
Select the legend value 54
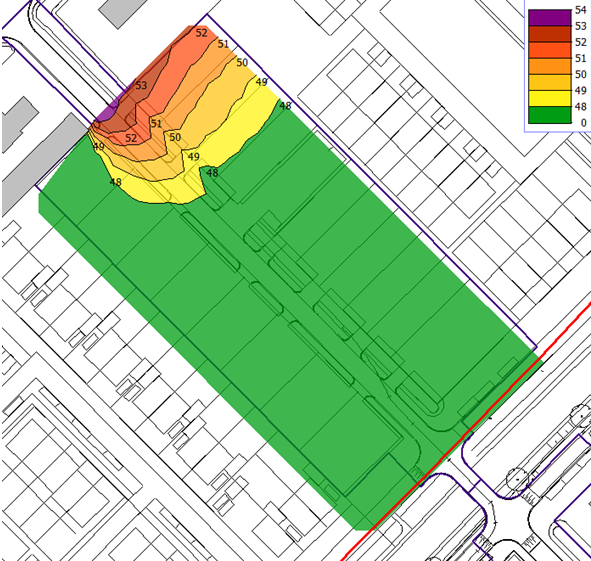tap(581, 10)
